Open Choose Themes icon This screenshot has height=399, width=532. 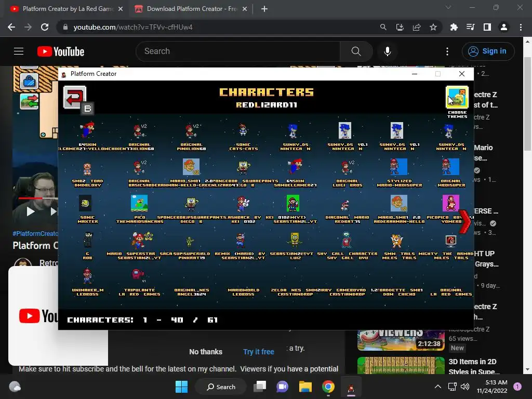pos(457,97)
